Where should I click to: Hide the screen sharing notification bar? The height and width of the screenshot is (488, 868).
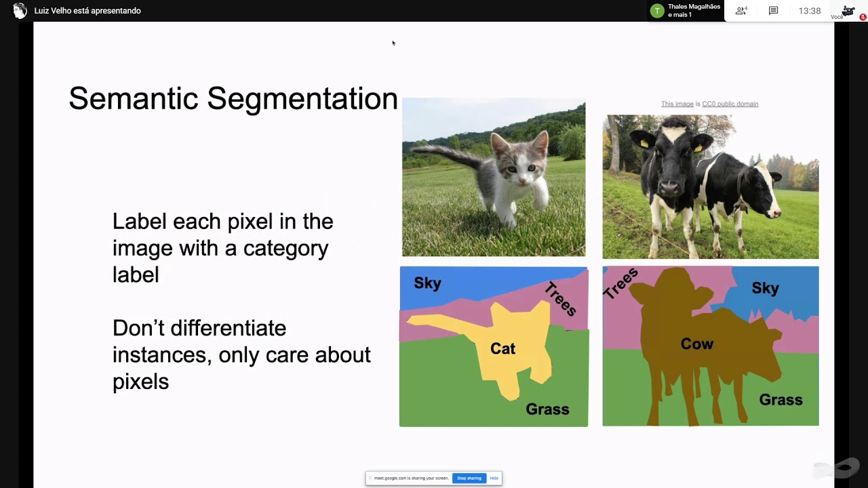494,478
